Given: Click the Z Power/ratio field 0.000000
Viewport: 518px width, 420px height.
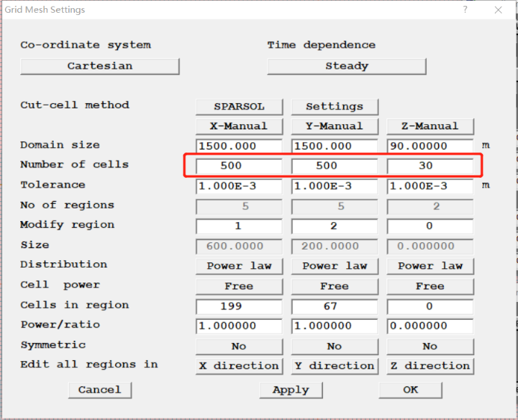Looking at the screenshot, I should (430, 327).
